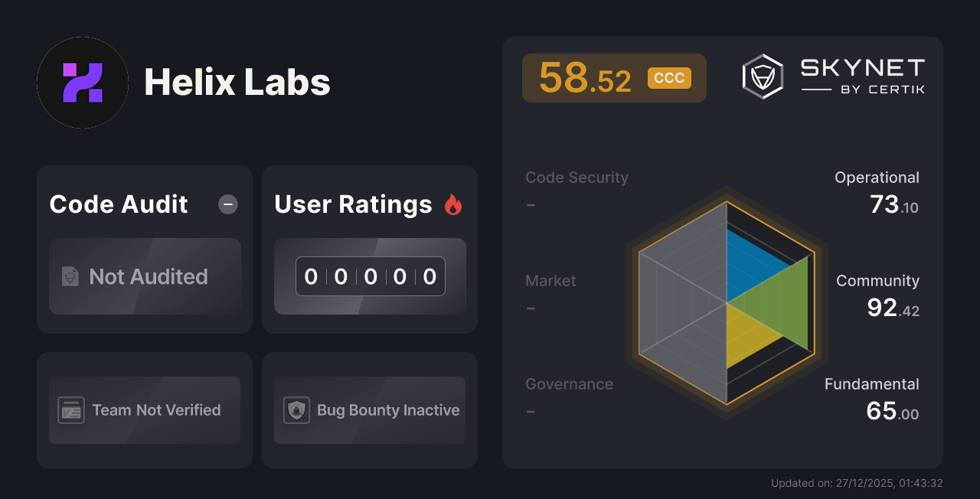Switch to the Operational 73.10 metric
Screen dimensions: 980x499
pos(877,190)
